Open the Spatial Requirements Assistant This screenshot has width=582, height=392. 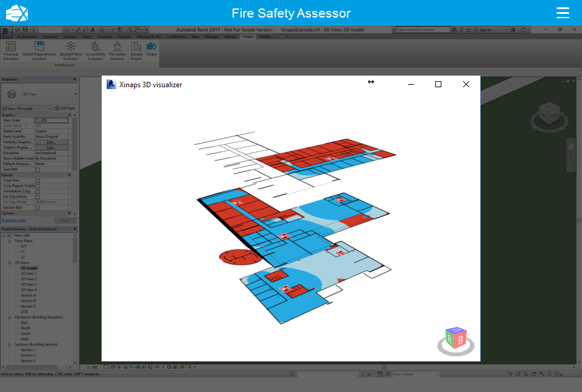pyautogui.click(x=39, y=51)
